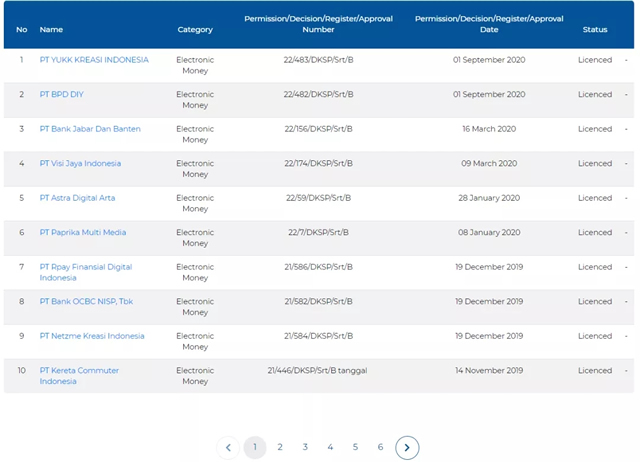This screenshot has height=462, width=640.
Task: Jump to page 2 of results
Action: (280, 447)
